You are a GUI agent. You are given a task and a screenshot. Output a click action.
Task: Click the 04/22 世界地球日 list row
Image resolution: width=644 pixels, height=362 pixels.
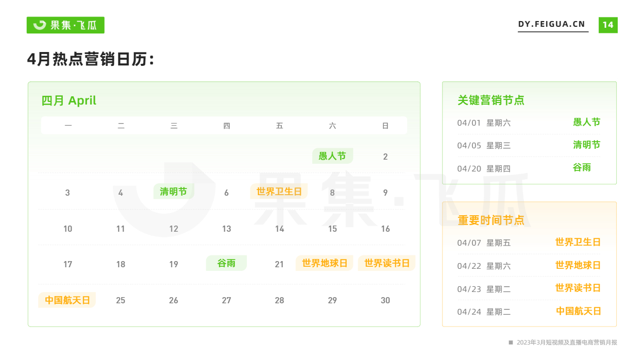pyautogui.click(x=529, y=266)
